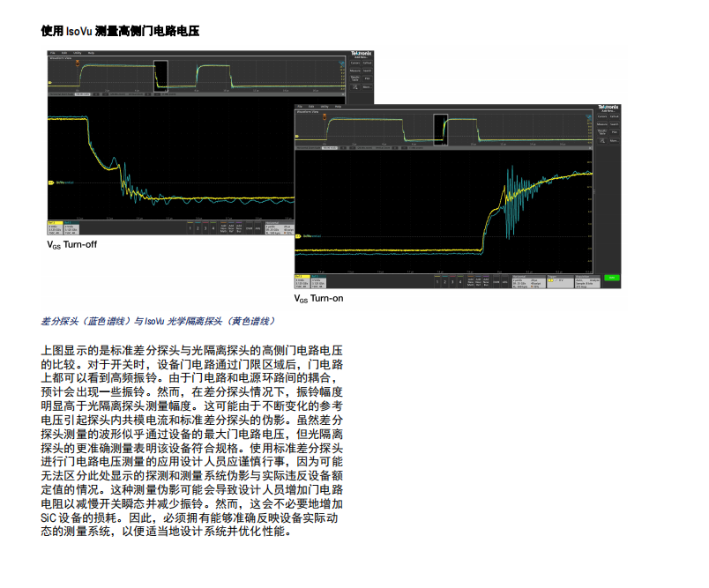Select orange trigger marker in Turn-off overview
The width and height of the screenshot is (709, 588).
click(x=78, y=63)
